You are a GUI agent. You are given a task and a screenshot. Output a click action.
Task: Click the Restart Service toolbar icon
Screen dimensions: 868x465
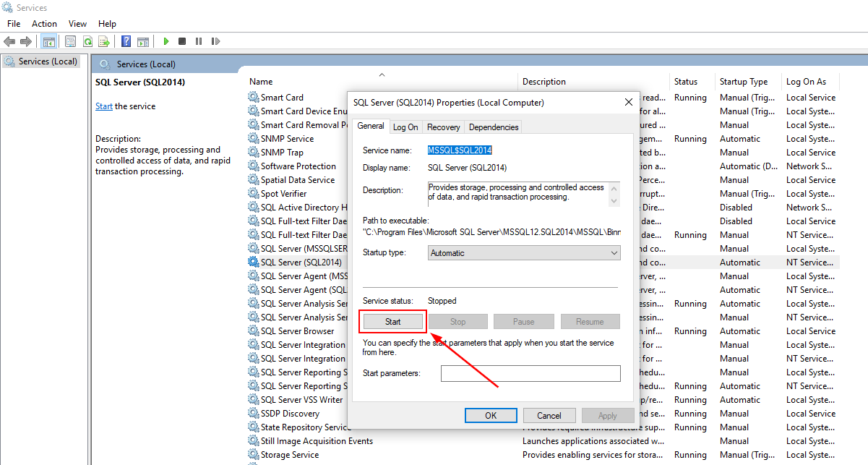click(x=215, y=42)
